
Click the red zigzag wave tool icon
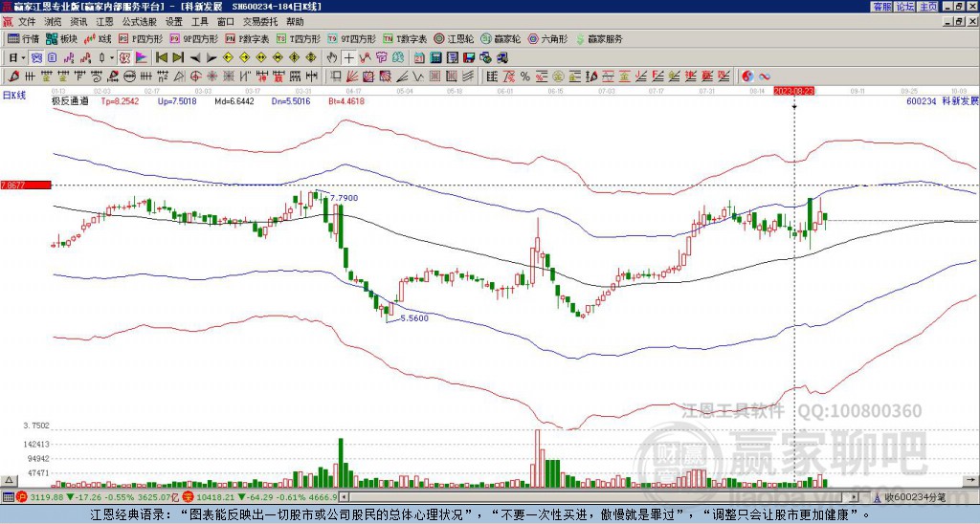tap(365, 58)
